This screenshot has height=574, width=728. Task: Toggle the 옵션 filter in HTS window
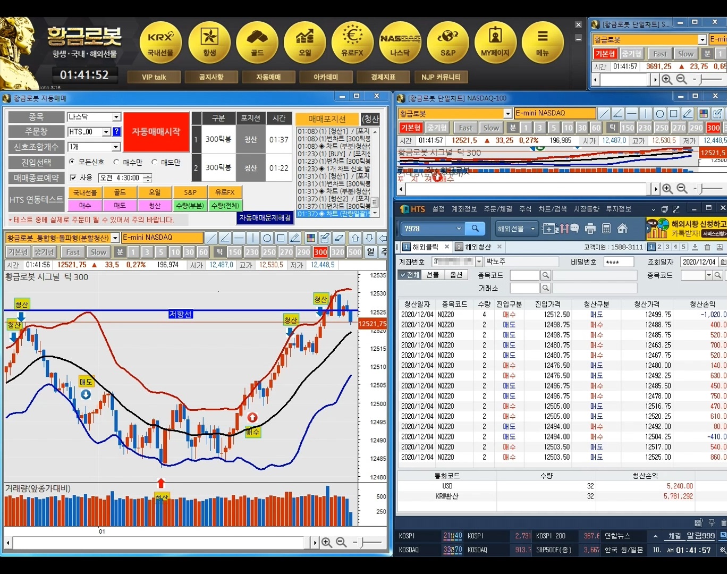[x=456, y=275]
